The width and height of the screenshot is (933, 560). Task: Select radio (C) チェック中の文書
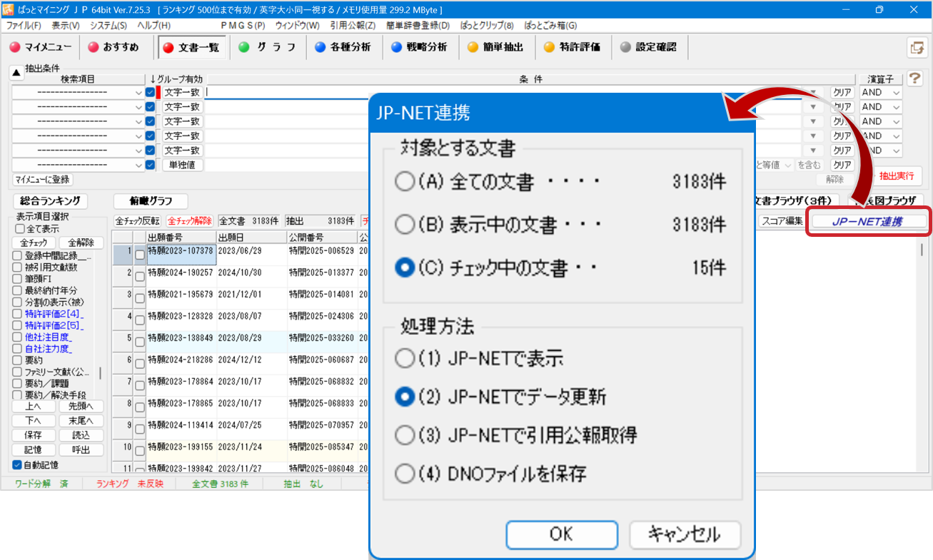405,268
